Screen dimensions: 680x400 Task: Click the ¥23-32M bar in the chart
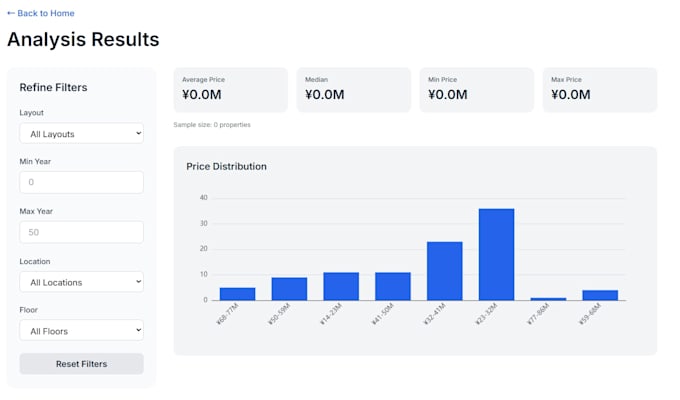point(497,254)
